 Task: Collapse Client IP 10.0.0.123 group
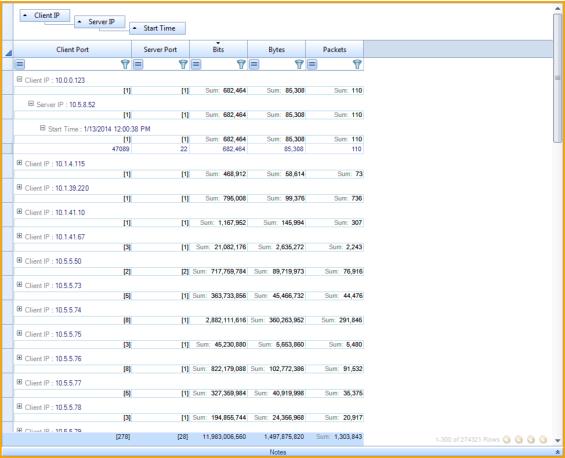[19, 79]
